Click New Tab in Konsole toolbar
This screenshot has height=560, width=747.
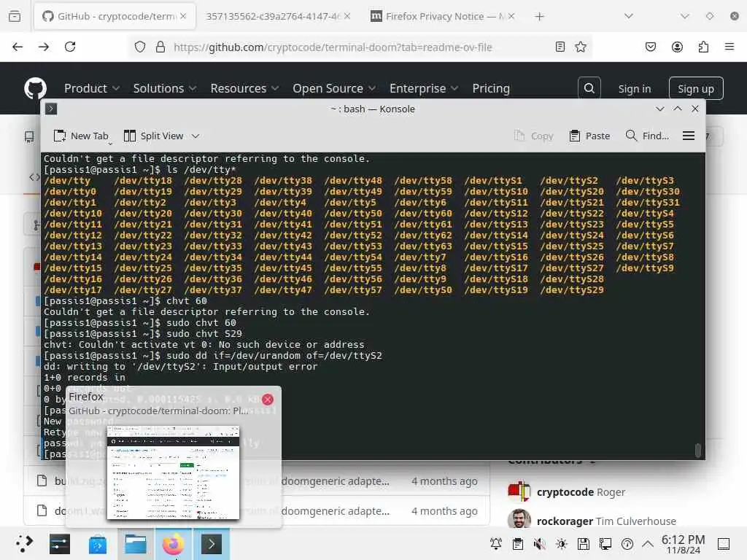click(81, 136)
